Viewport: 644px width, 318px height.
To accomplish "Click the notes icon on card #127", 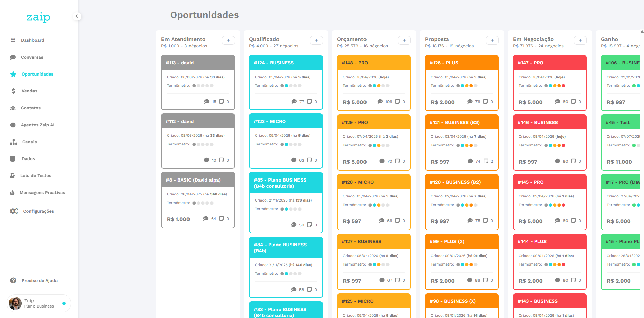I will click(x=398, y=280).
